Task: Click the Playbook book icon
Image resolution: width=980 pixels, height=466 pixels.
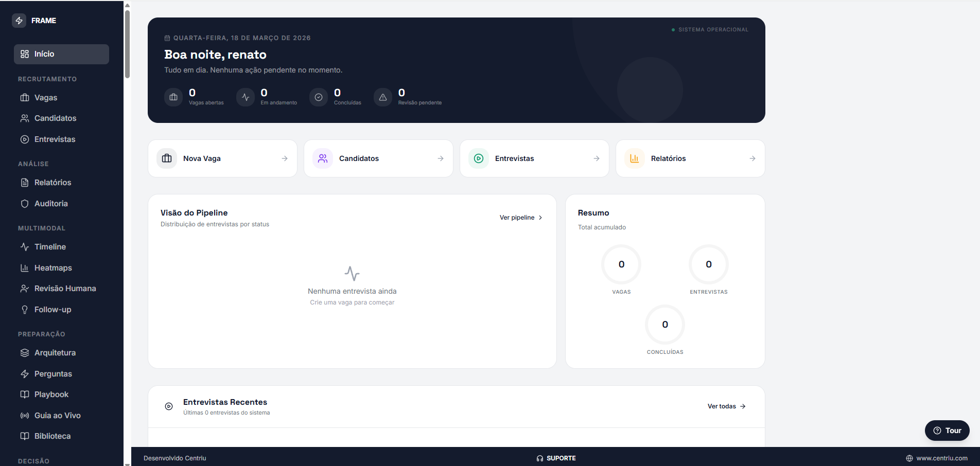Action: click(x=24, y=395)
